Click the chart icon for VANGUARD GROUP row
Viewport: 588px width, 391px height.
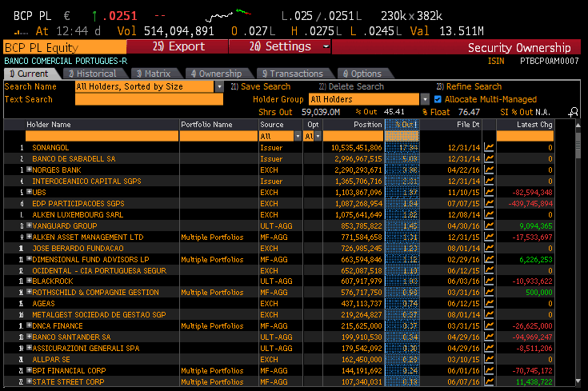pos(489,225)
